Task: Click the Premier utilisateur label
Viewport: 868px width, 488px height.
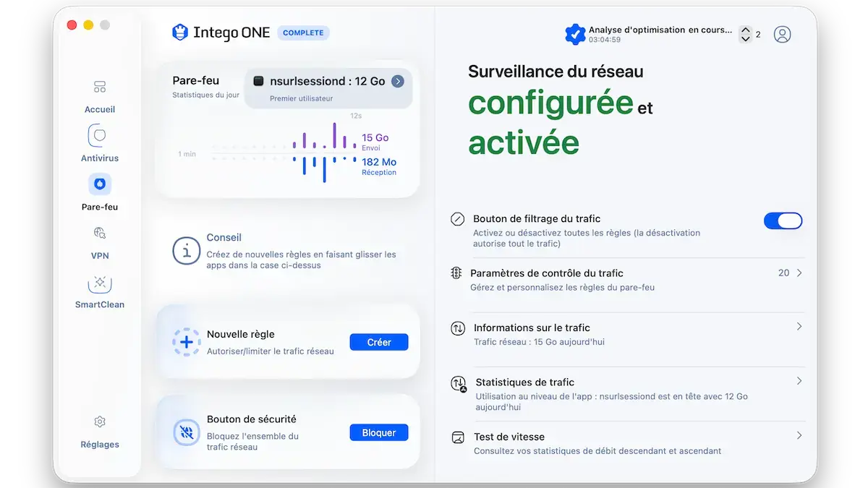Action: 302,98
